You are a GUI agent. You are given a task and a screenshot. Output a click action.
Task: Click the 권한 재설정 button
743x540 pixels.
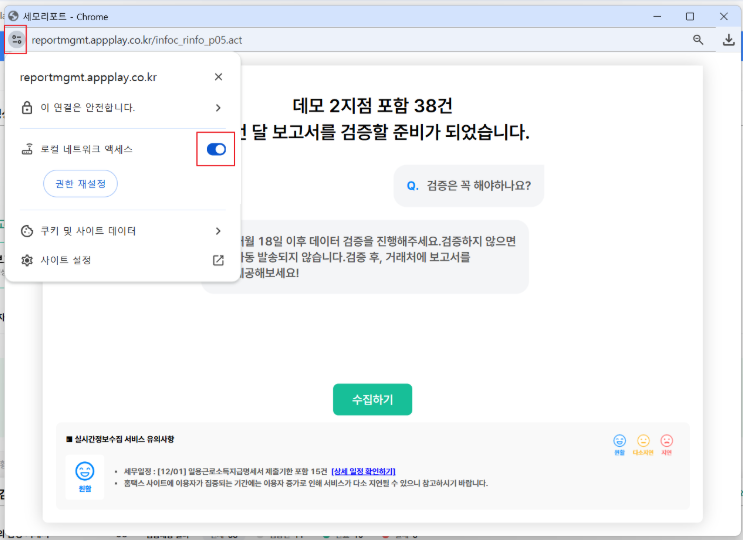click(80, 184)
